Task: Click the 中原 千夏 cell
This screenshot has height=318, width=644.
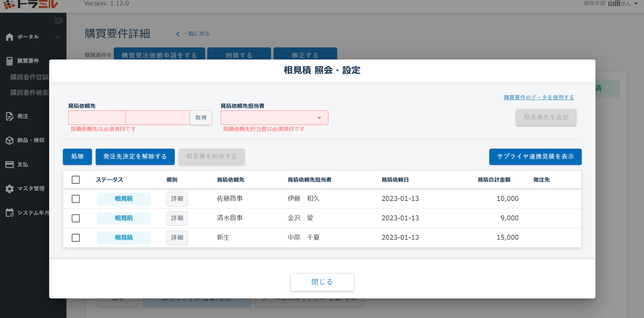Action: 303,238
